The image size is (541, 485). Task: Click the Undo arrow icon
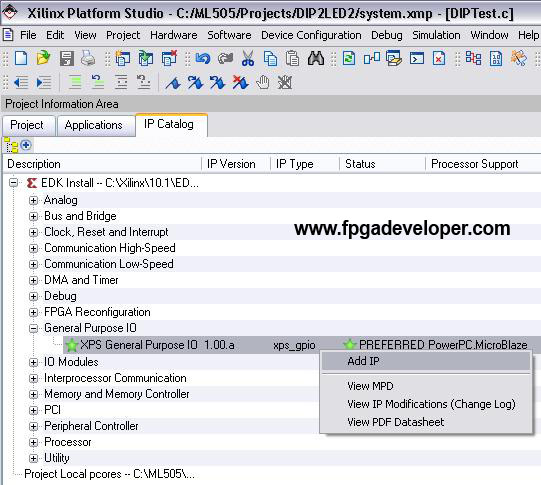pos(203,58)
